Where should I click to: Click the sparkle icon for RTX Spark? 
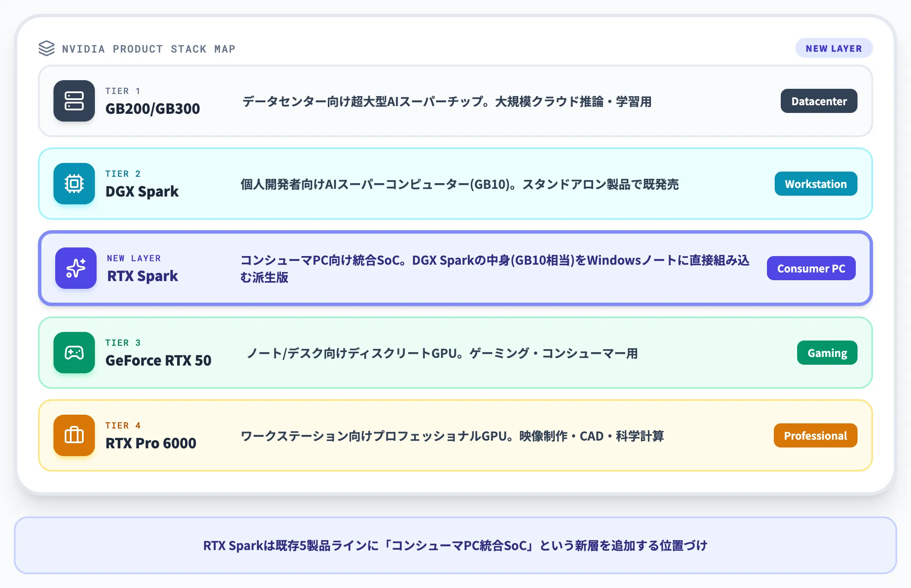point(76,268)
